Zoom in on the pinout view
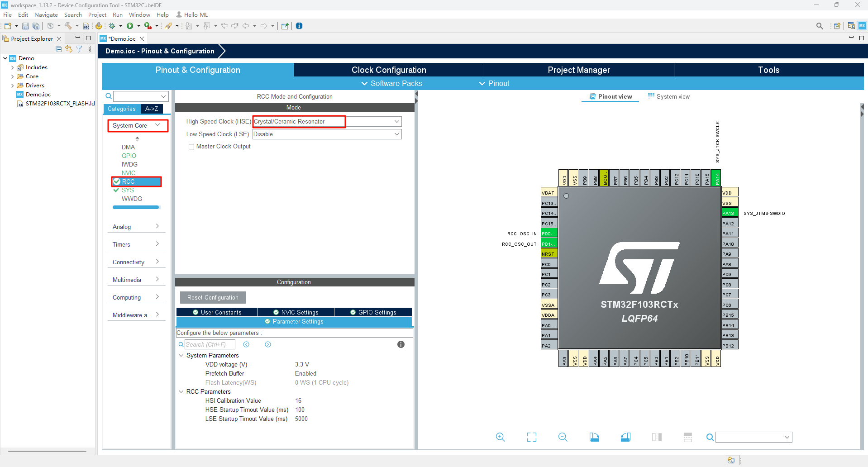Screen dimensions: 868x467 (500, 437)
